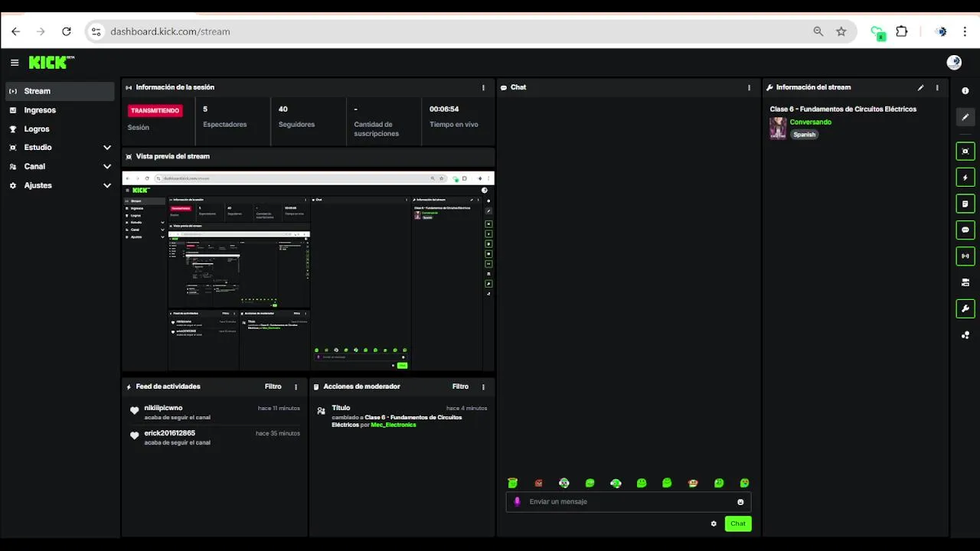Screen dimensions: 980x551
Task: Toggle the stream preview widget icon
Action: click(x=965, y=151)
